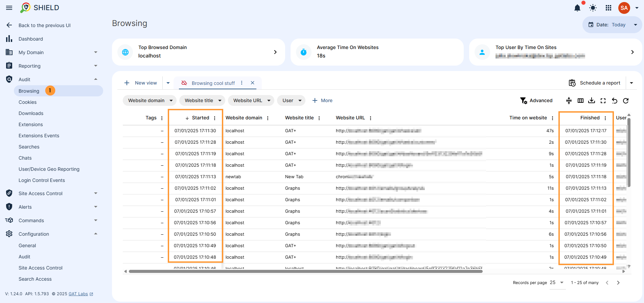644x303 pixels.
Task: Open the Cookies audit page
Action: [x=27, y=102]
